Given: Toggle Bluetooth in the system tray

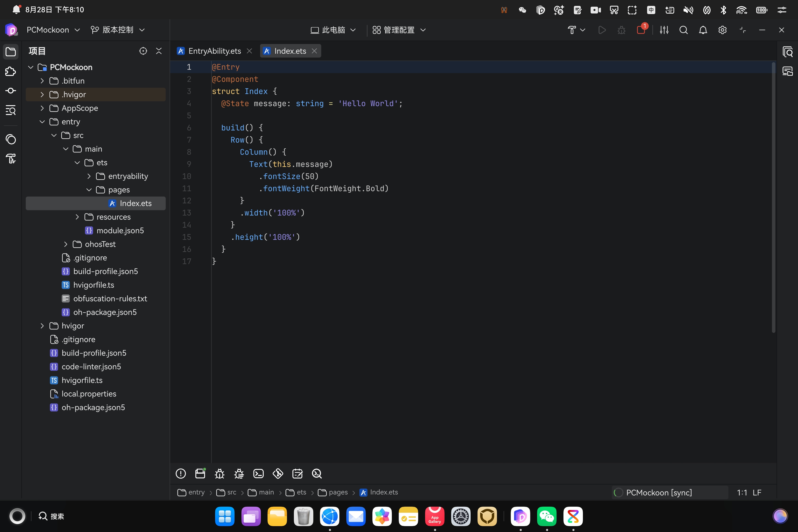Looking at the screenshot, I should coord(723,10).
